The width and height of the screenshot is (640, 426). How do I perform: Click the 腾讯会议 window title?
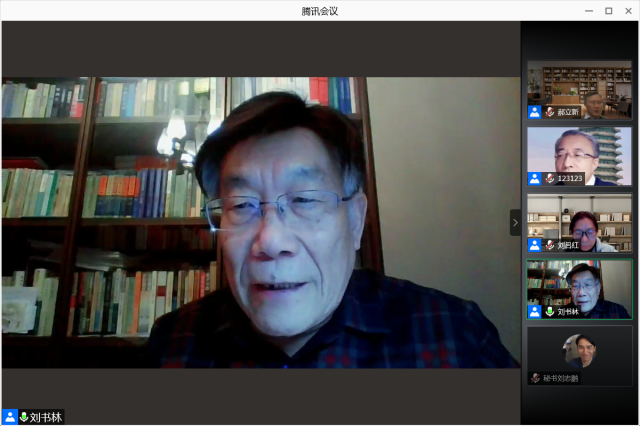point(320,11)
